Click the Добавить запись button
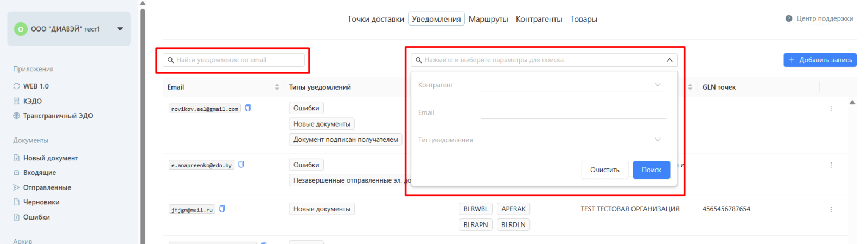The image size is (868, 244). [x=820, y=60]
